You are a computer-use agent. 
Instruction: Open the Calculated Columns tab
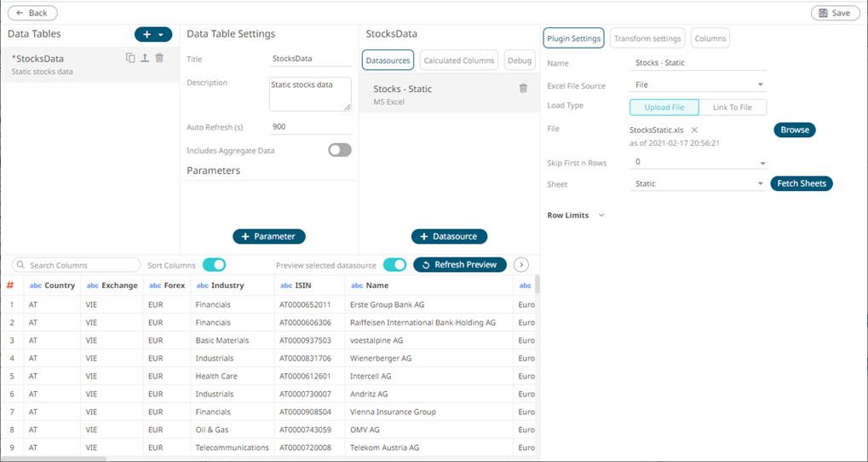tap(458, 61)
